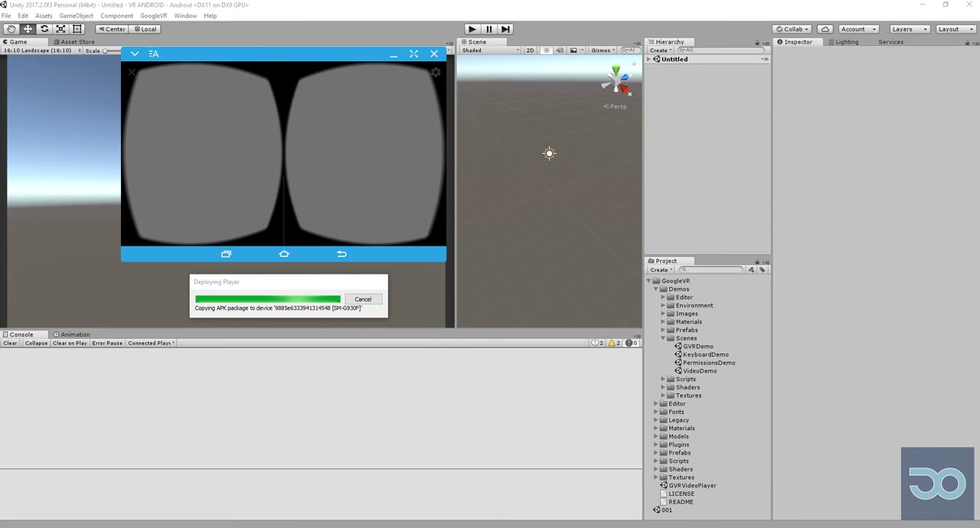
Task: Toggle Clear on Play in Console
Action: click(x=70, y=343)
